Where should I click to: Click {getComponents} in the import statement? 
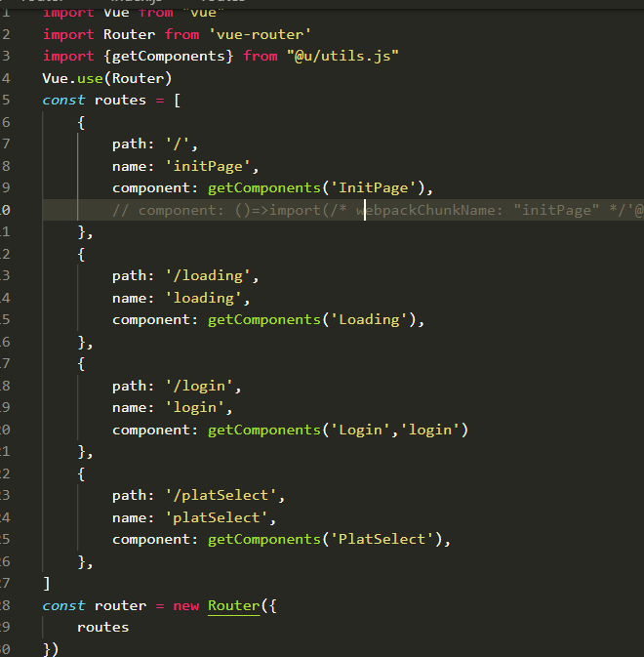click(169, 57)
